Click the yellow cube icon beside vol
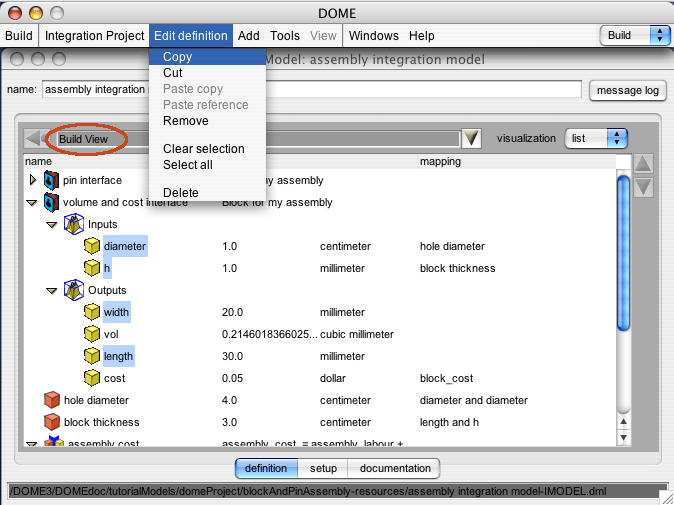 pyautogui.click(x=92, y=334)
